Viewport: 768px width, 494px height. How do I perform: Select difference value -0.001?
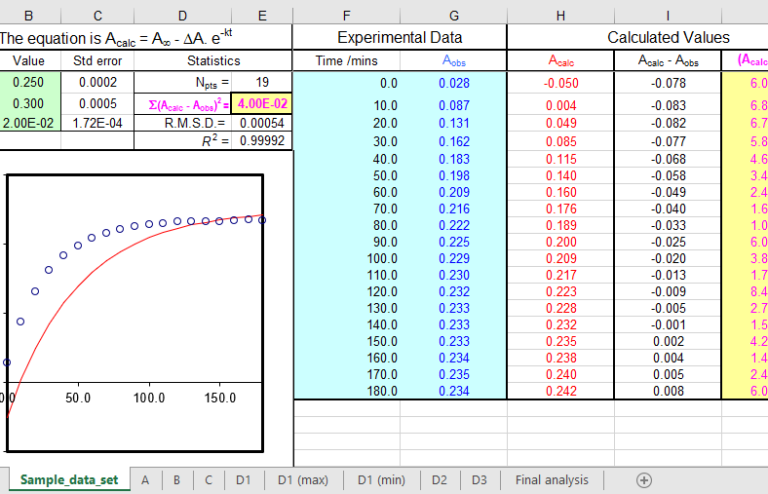pyautogui.click(x=668, y=325)
